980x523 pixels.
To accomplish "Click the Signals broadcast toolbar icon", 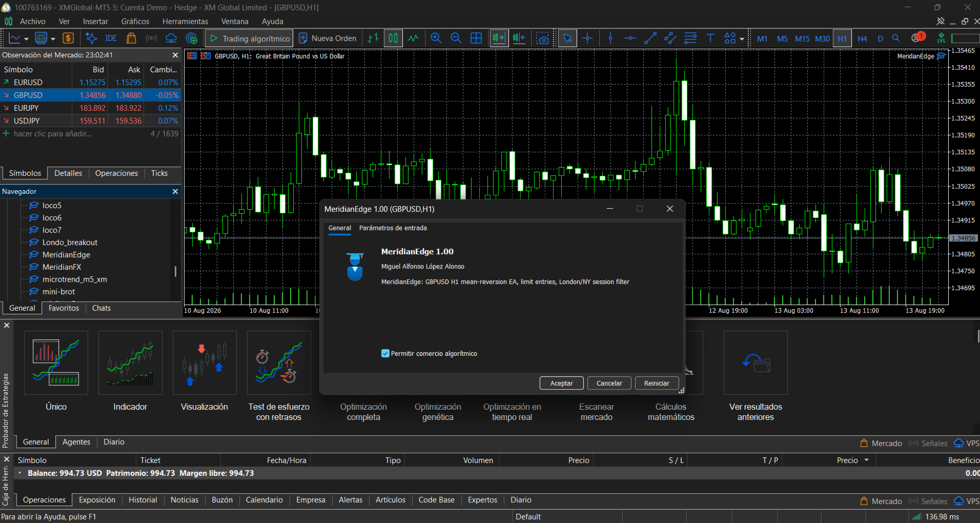I will (151, 38).
